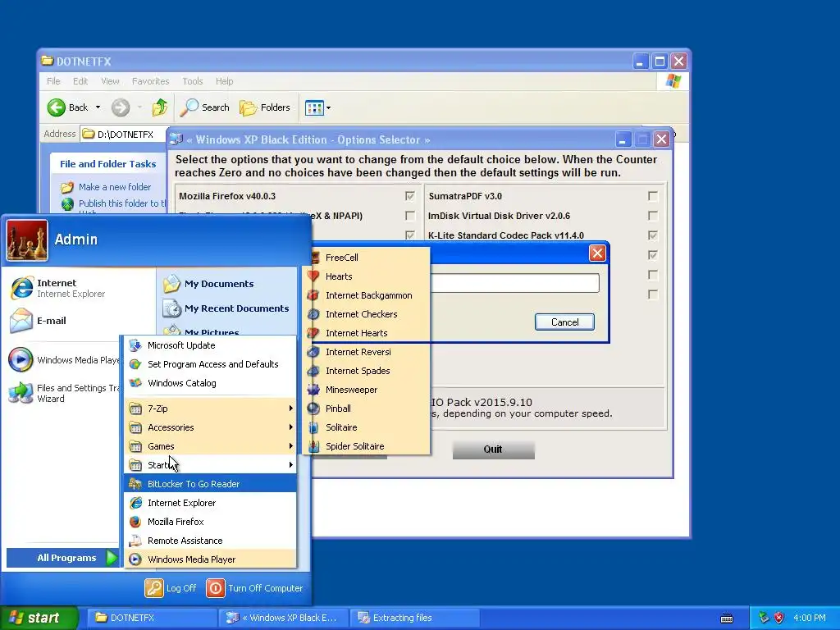Click the D:\DOTNETFX address field
This screenshot has width=840, height=630.
tap(123, 135)
